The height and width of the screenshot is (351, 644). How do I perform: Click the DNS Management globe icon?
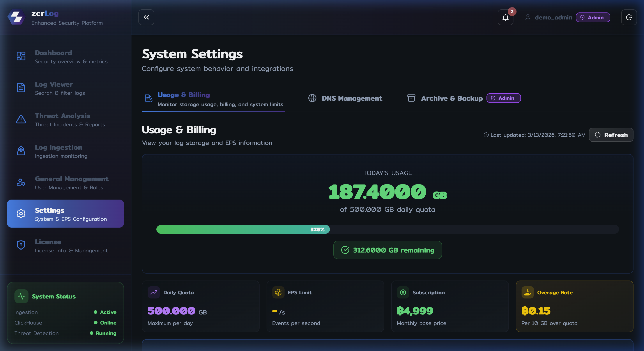click(312, 98)
